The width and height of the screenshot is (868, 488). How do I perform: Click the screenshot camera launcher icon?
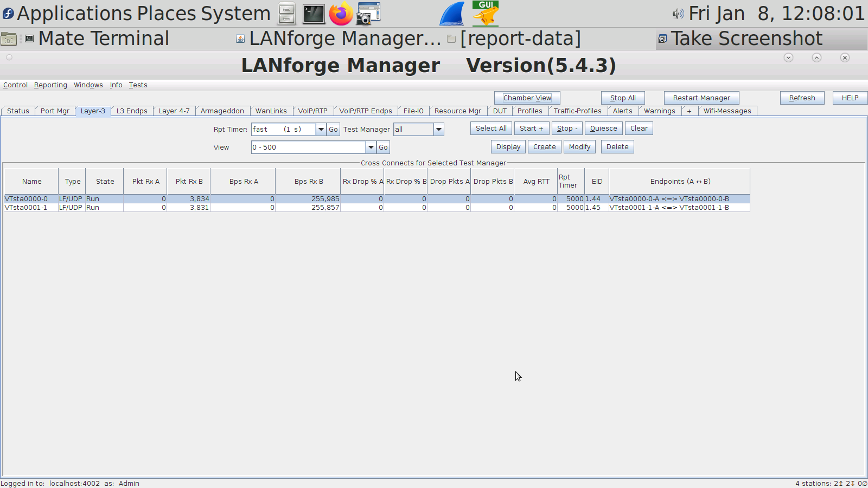click(368, 14)
